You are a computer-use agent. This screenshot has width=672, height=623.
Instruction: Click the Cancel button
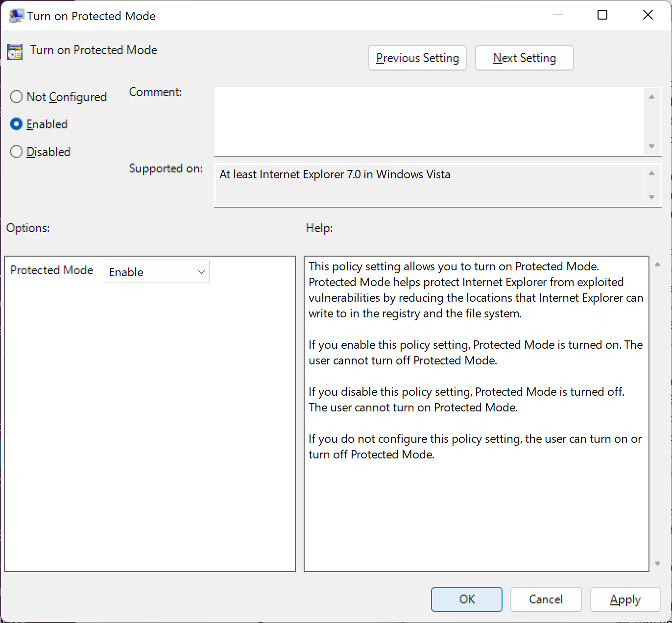(546, 599)
